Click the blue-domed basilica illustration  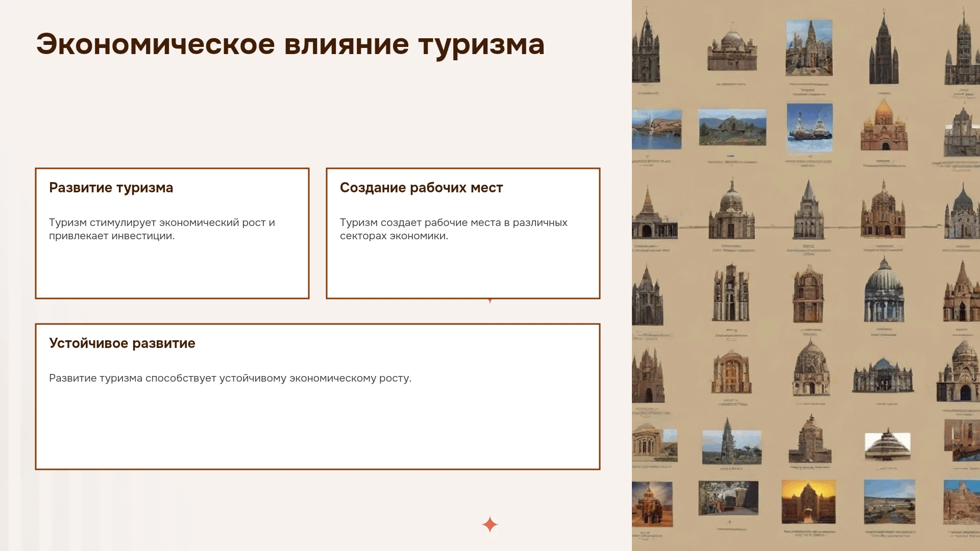(884, 290)
